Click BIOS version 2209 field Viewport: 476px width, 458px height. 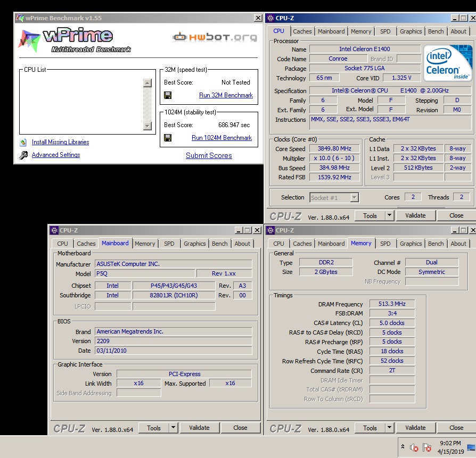click(174, 341)
